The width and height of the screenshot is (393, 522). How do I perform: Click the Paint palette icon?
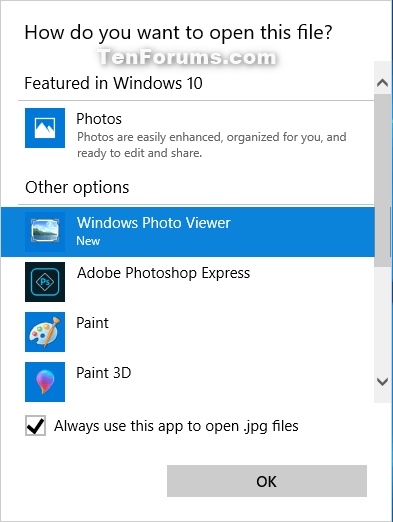pyautogui.click(x=45, y=332)
